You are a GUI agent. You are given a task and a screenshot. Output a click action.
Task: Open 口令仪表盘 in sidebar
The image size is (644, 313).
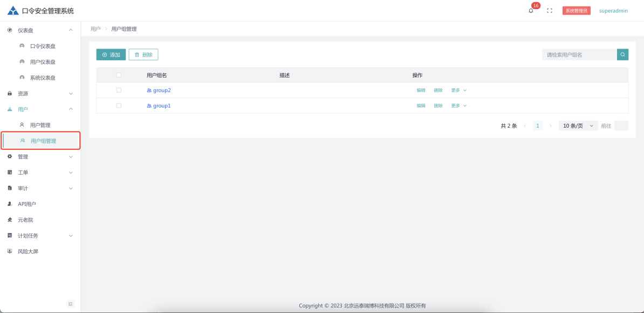(43, 46)
